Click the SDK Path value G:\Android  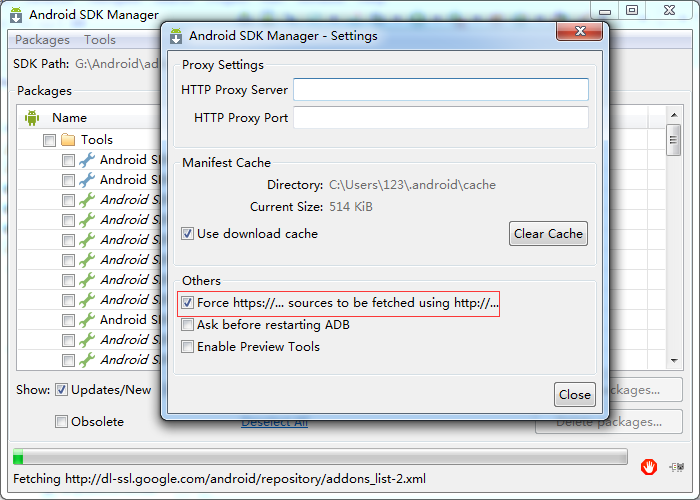[x=117, y=64]
